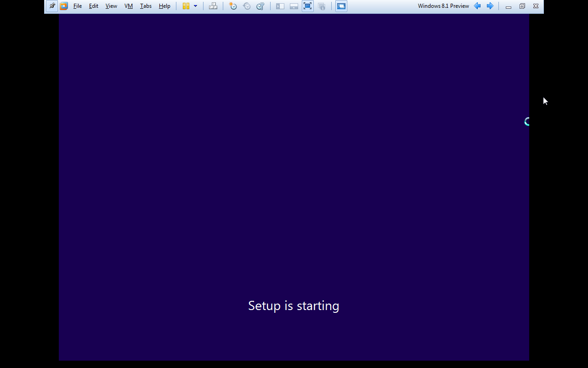
Task: Open the Help menu
Action: (x=164, y=6)
